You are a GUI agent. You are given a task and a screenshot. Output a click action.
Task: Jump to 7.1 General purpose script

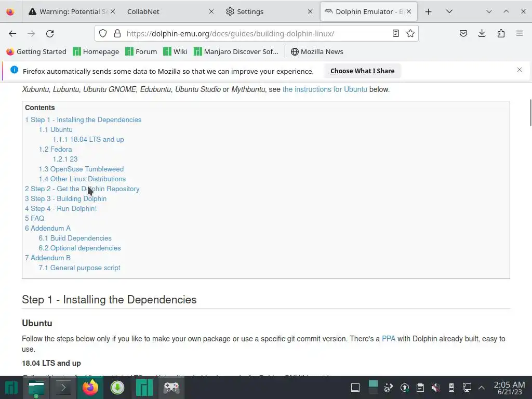click(x=79, y=268)
